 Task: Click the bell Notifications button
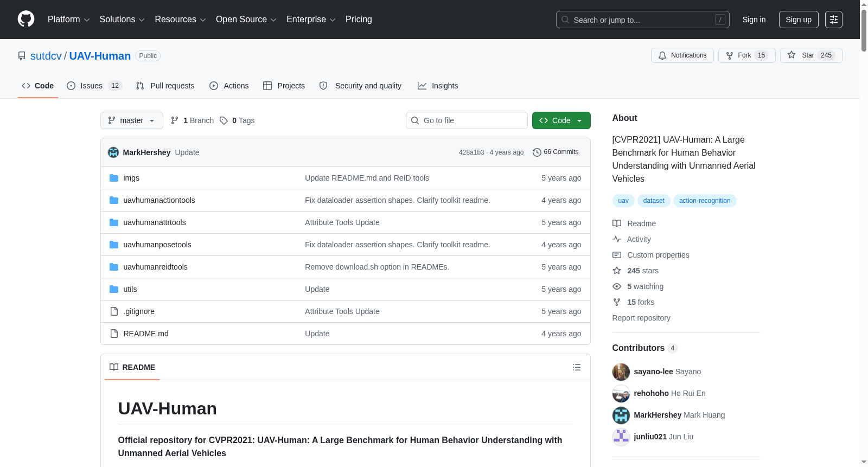tap(682, 55)
